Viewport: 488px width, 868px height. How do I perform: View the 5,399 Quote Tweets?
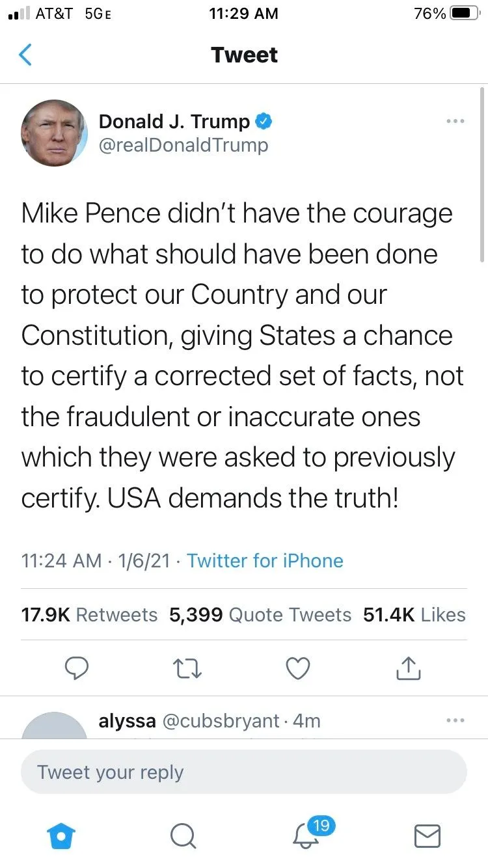pyautogui.click(x=260, y=615)
